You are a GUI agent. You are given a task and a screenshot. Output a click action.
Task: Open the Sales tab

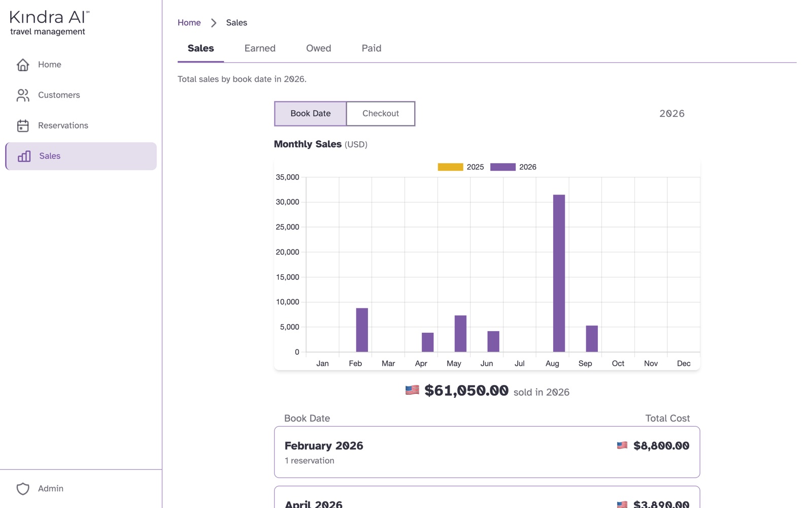point(201,49)
